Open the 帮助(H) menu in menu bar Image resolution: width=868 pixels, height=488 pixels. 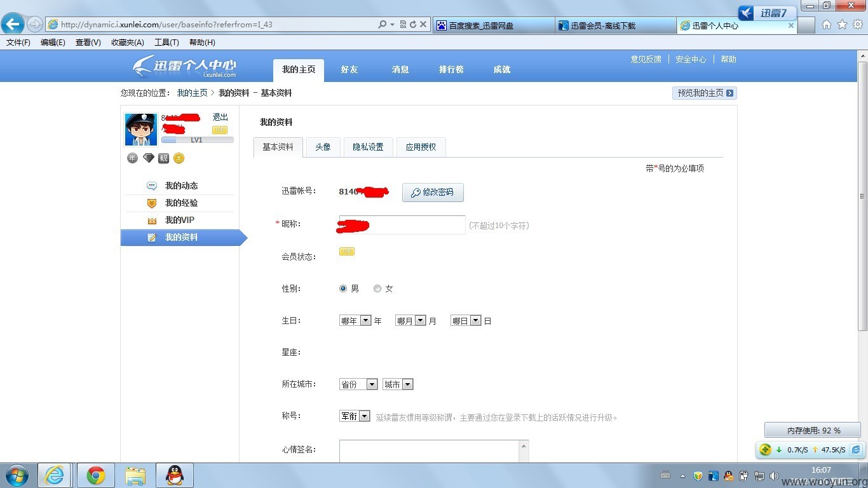(x=202, y=43)
